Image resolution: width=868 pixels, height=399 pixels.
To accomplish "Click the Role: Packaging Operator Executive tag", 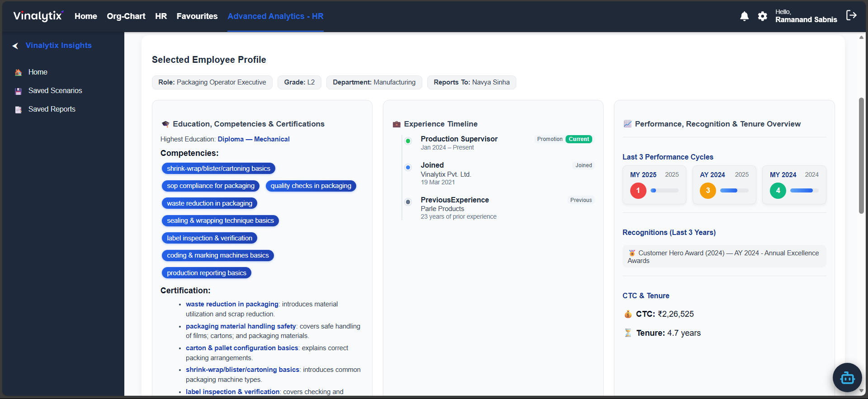I will click(212, 82).
